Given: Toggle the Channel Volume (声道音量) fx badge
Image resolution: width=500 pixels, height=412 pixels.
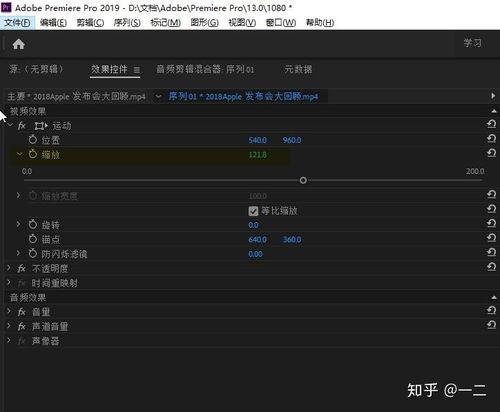Looking at the screenshot, I should [x=22, y=326].
